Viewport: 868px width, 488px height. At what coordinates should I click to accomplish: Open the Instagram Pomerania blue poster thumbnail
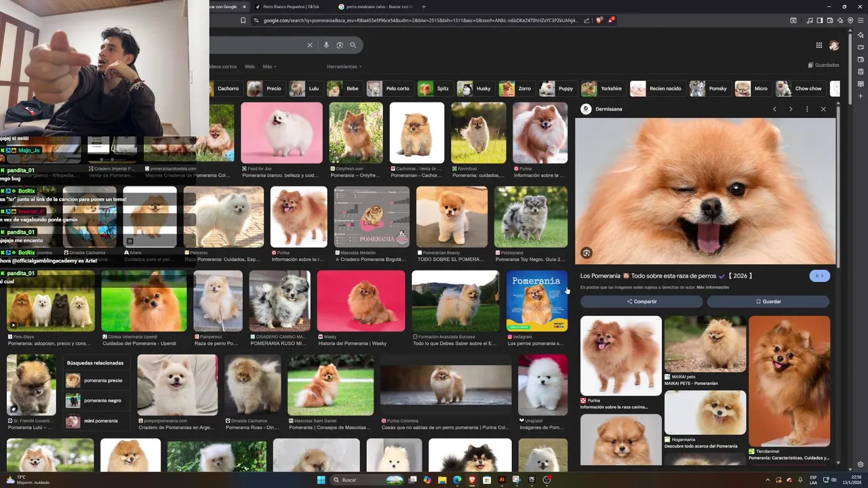point(537,301)
